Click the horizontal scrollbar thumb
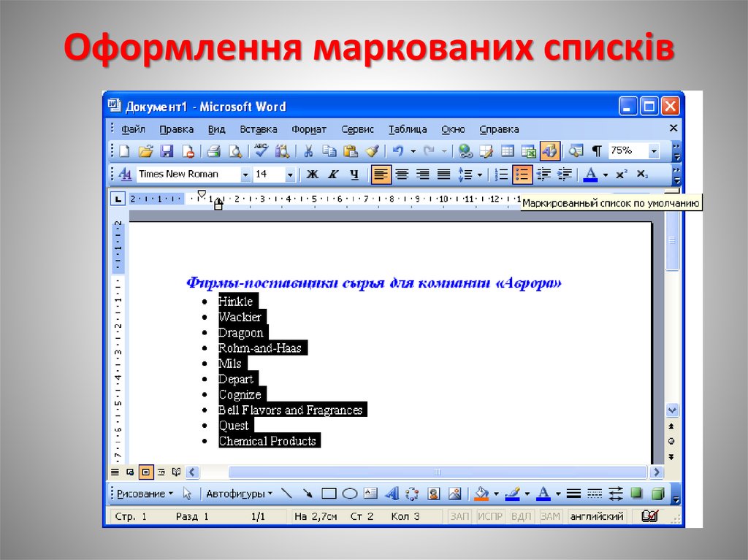748x560 pixels. (x=438, y=472)
